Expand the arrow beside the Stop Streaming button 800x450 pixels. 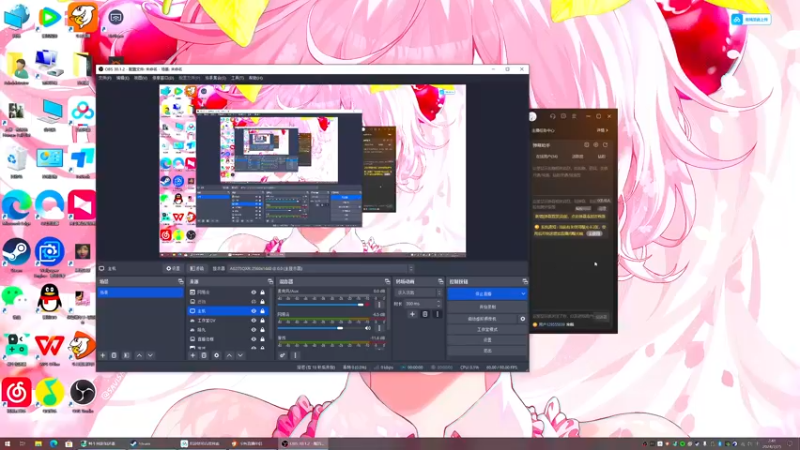(523, 294)
